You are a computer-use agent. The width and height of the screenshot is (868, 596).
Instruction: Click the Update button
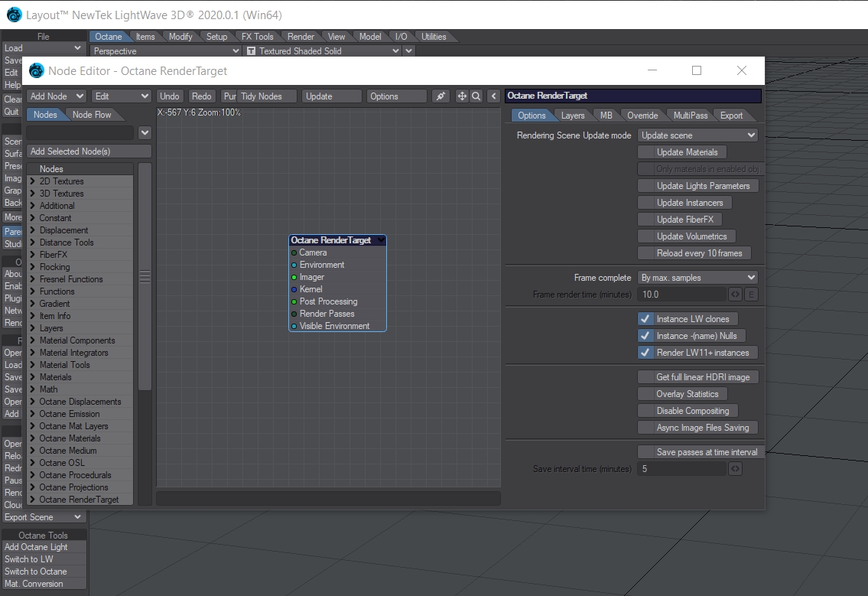(332, 96)
